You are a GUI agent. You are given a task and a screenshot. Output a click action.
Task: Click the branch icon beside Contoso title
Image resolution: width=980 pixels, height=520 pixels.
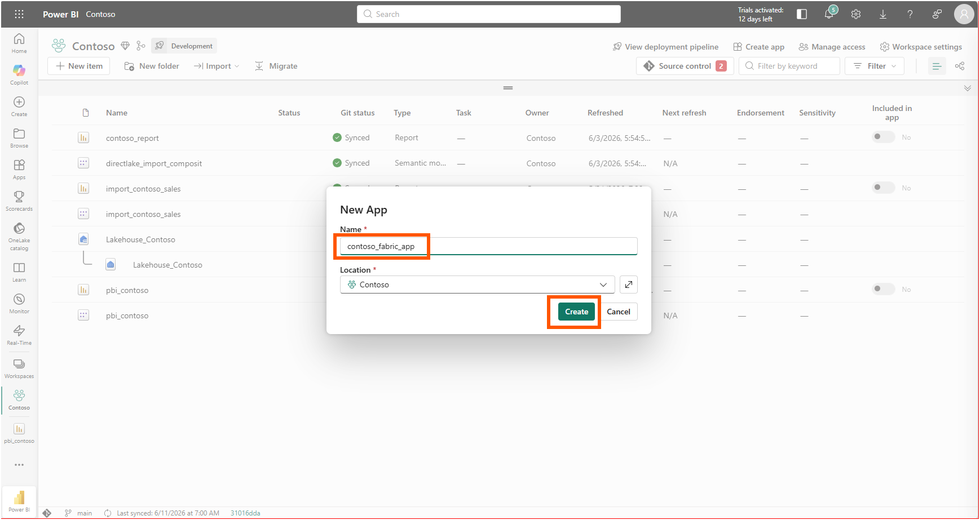click(141, 46)
